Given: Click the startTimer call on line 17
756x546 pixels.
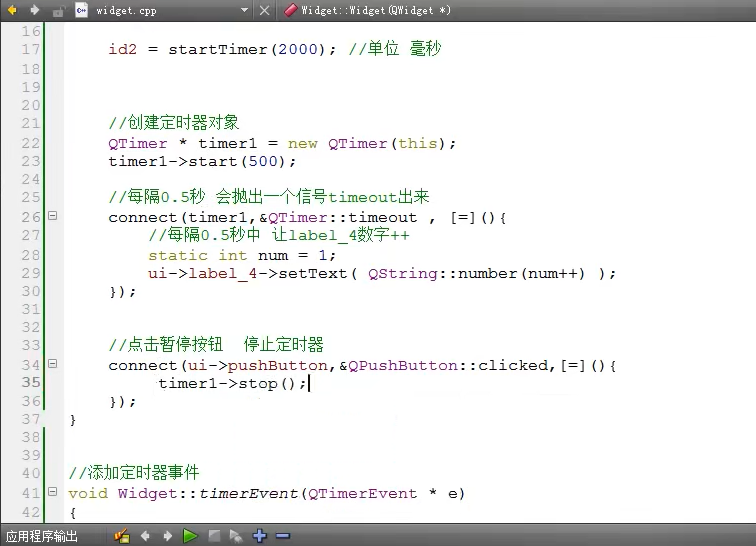Looking at the screenshot, I should point(217,49).
